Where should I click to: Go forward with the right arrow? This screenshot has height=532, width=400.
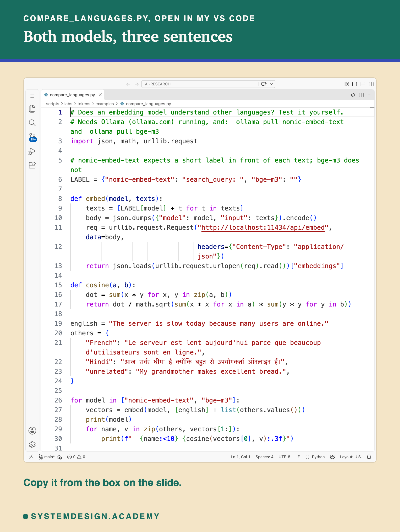(137, 84)
